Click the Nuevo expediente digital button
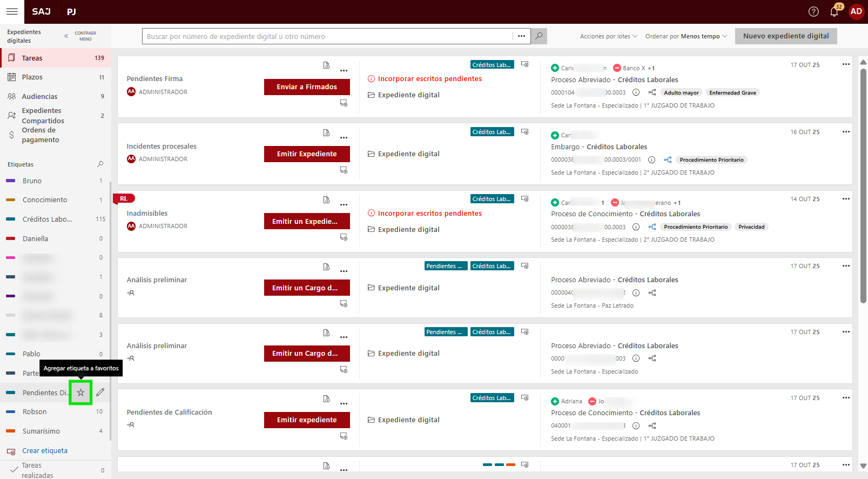Screen dimensions: 868x479 (785, 36)
